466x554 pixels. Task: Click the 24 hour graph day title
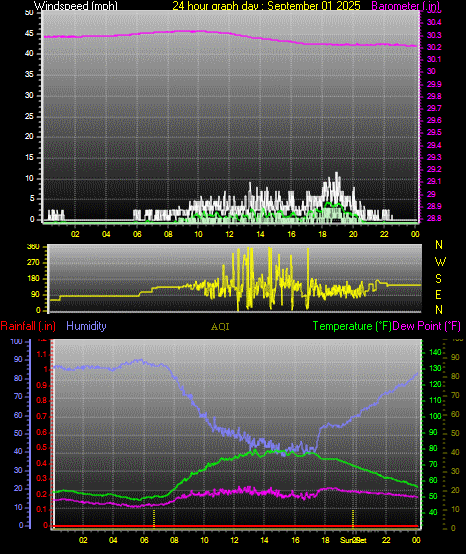point(266,6)
